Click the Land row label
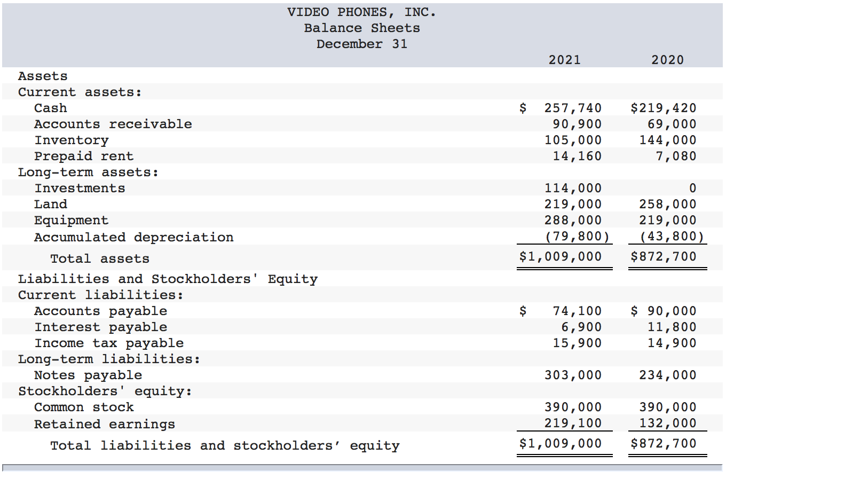The width and height of the screenshot is (868, 486). (50, 204)
